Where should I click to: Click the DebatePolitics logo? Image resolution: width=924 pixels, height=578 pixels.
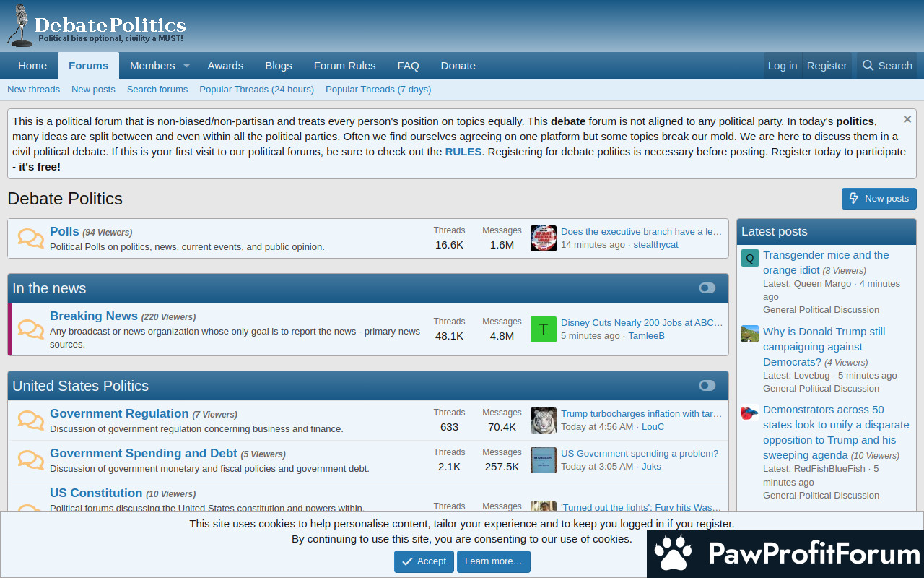point(96,26)
